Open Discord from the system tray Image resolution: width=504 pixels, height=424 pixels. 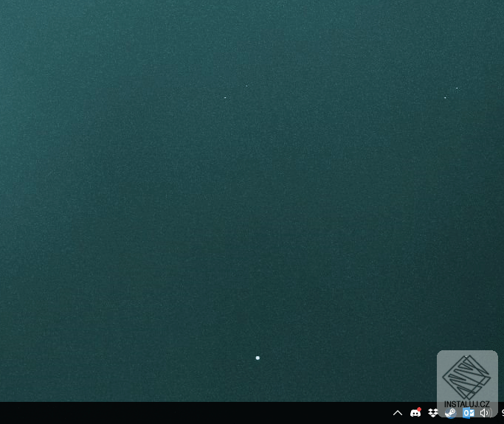415,412
